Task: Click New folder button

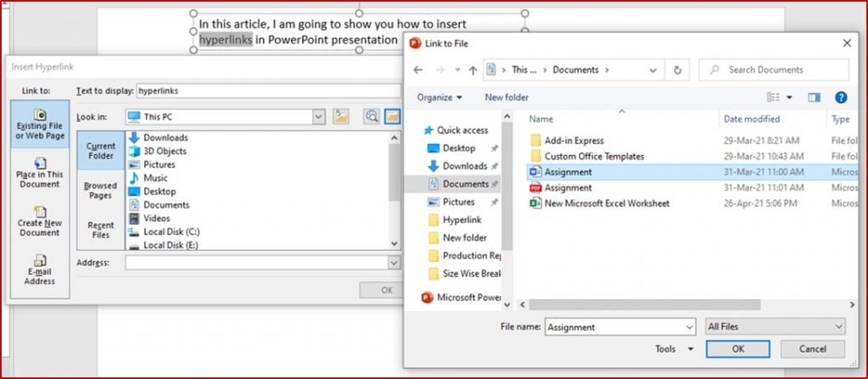Action: point(507,98)
